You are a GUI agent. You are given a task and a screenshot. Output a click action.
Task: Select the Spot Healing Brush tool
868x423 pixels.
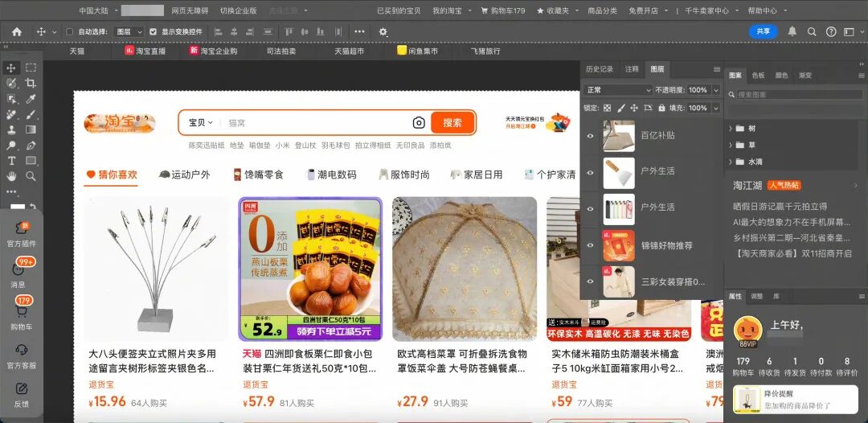11,115
